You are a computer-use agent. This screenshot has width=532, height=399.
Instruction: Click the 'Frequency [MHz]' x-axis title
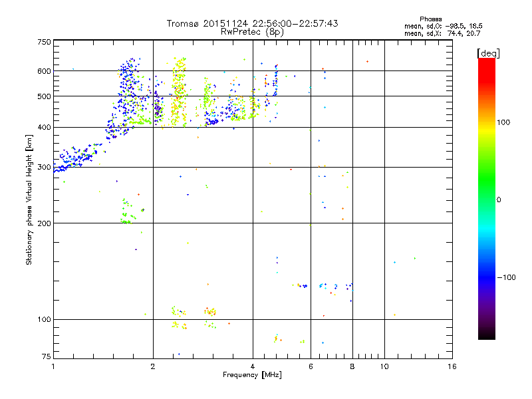[x=252, y=375]
